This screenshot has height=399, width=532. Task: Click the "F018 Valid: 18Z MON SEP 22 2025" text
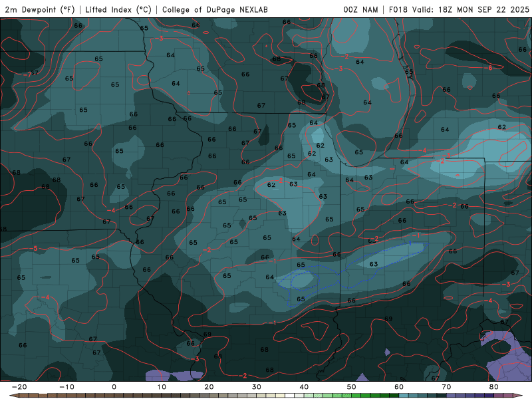pyautogui.click(x=459, y=9)
